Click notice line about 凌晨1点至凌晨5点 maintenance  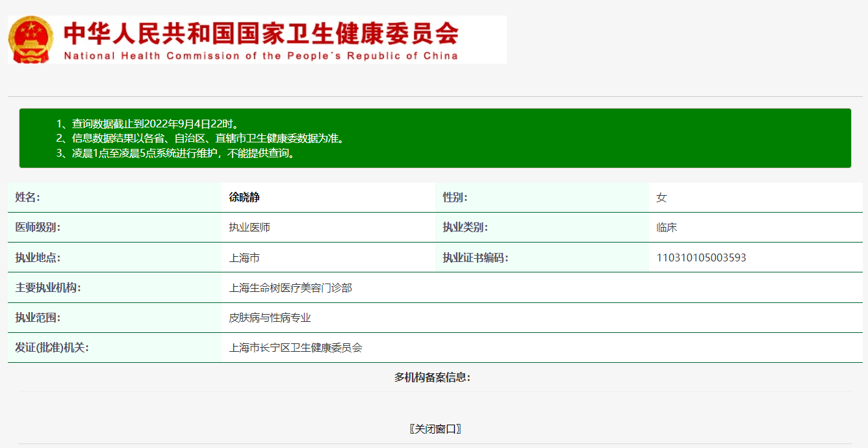click(176, 153)
